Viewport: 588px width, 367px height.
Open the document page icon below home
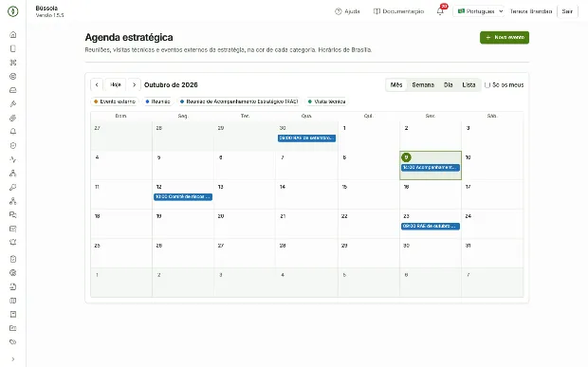(x=12, y=48)
